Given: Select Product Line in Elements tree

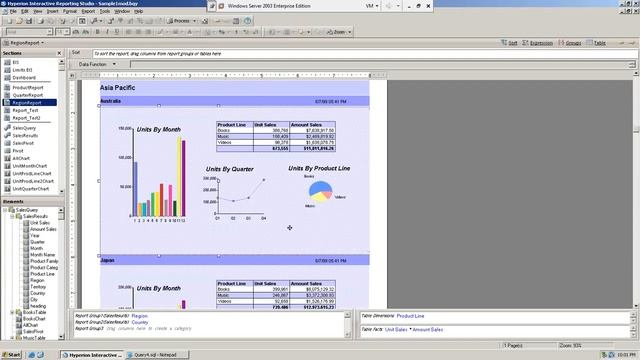Looking at the screenshot, I should tap(42, 274).
